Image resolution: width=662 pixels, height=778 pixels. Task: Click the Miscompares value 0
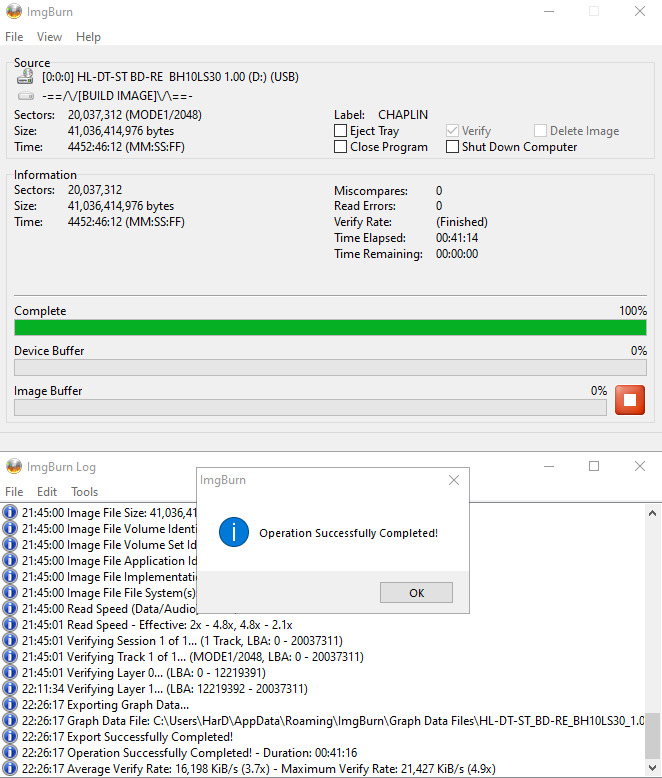pyautogui.click(x=439, y=191)
